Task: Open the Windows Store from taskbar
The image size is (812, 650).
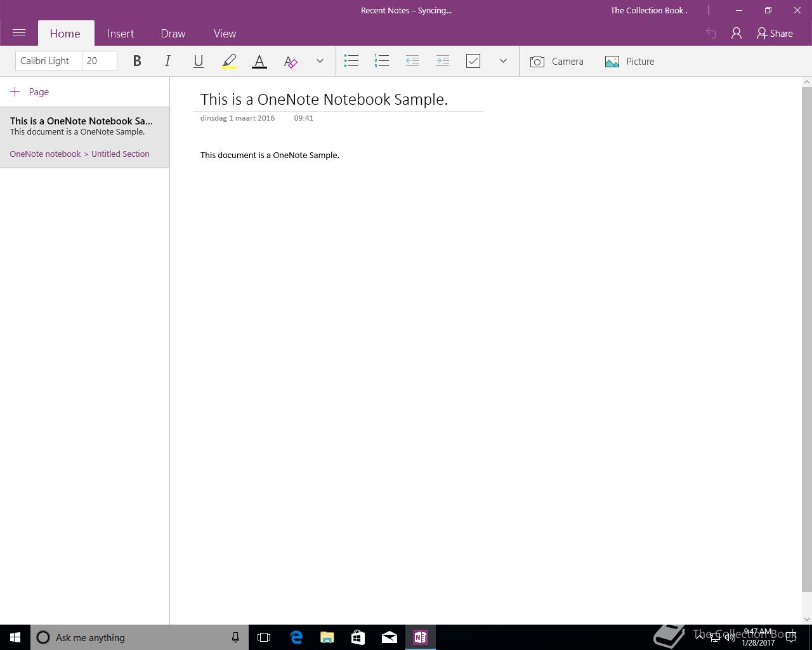Action: coord(358,637)
